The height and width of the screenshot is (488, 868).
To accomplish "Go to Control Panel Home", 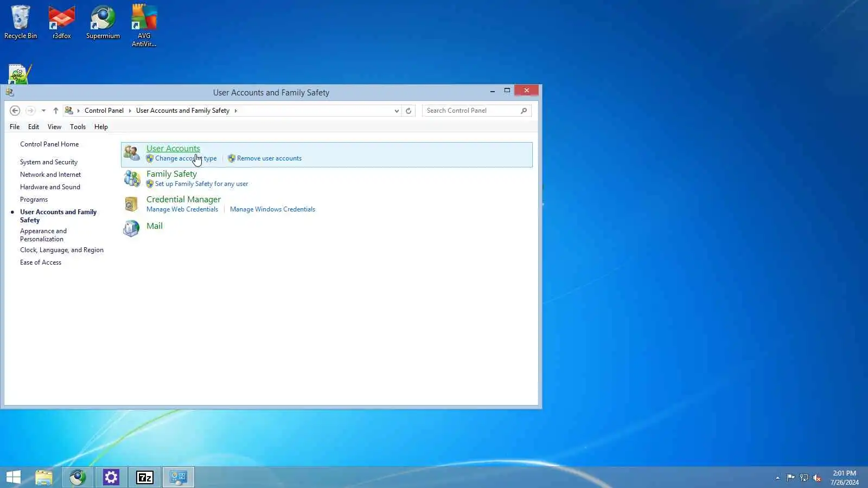I will [x=49, y=144].
